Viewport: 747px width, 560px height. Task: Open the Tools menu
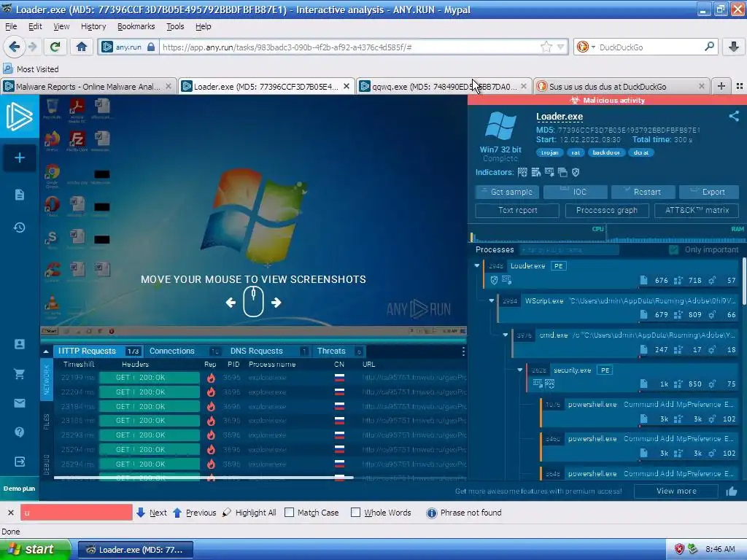(x=175, y=27)
